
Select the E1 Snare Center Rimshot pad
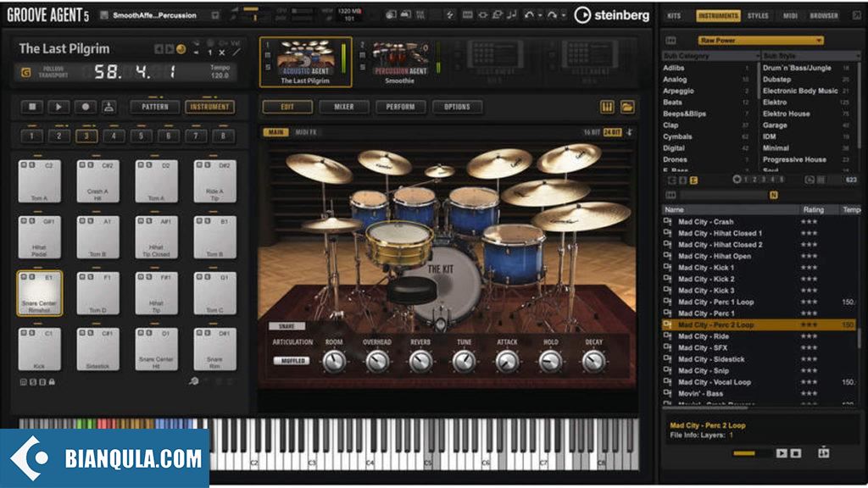39,293
